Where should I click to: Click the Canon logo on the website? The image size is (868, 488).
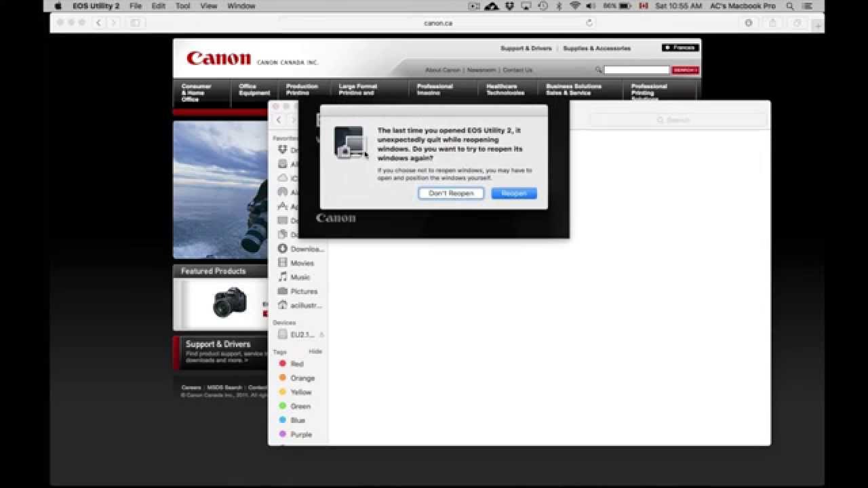(218, 58)
